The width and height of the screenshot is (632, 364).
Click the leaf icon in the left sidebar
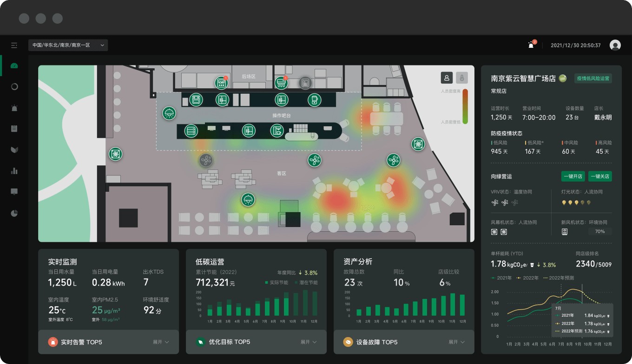(x=14, y=149)
